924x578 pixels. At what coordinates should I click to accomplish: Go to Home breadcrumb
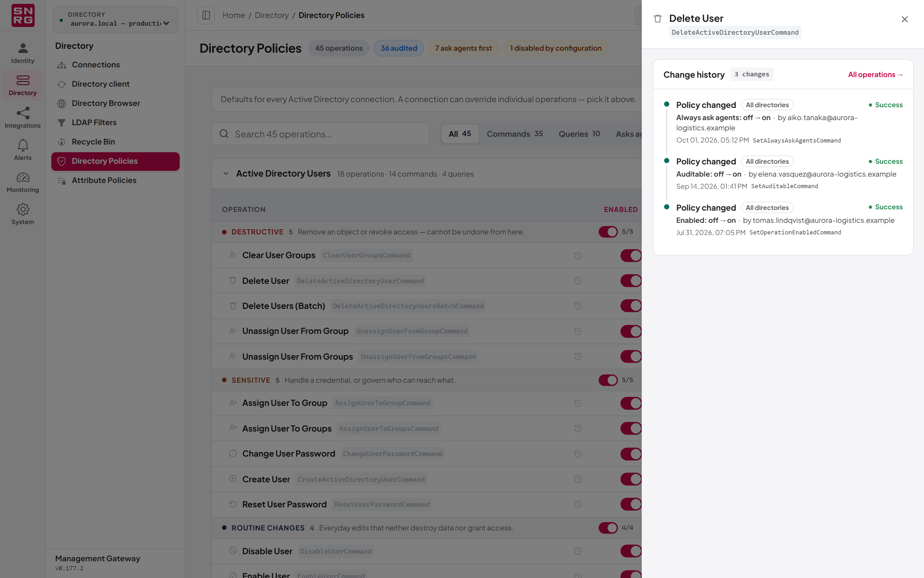click(x=234, y=15)
